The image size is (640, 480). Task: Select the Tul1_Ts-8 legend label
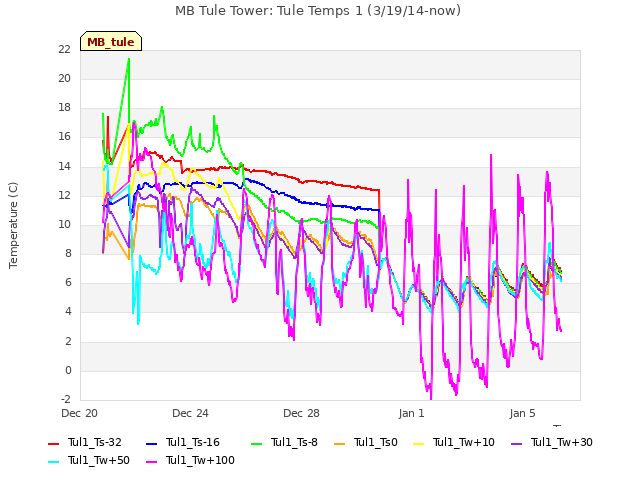coord(294,442)
